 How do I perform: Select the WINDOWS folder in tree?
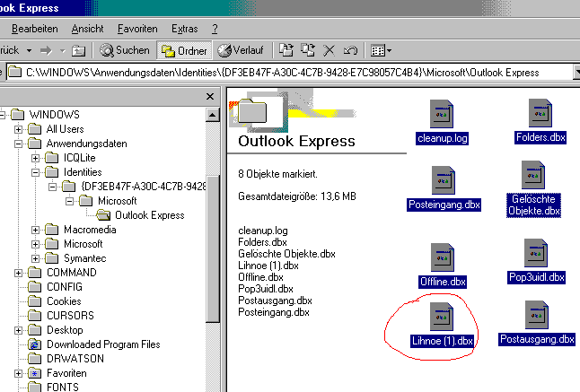pos(55,115)
